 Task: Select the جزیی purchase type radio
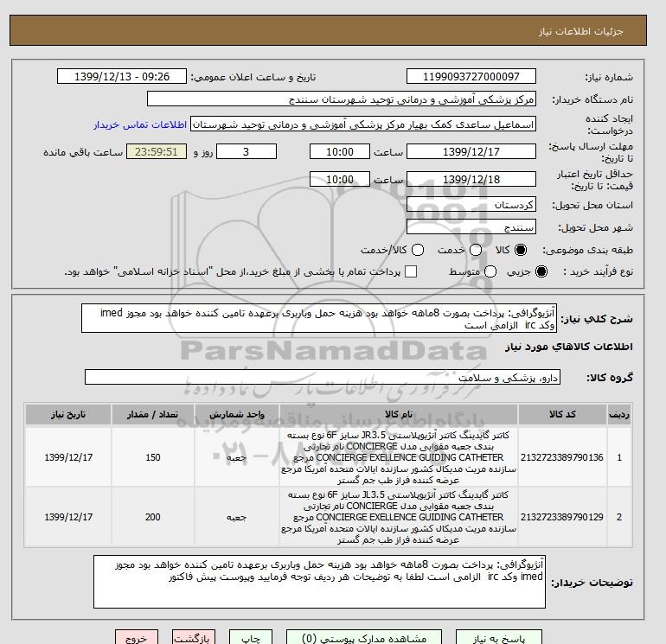[x=541, y=271]
